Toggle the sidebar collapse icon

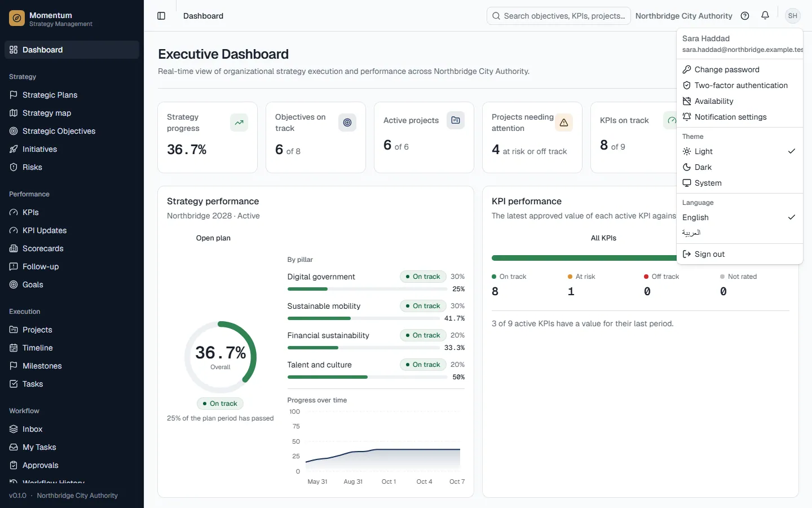click(161, 16)
